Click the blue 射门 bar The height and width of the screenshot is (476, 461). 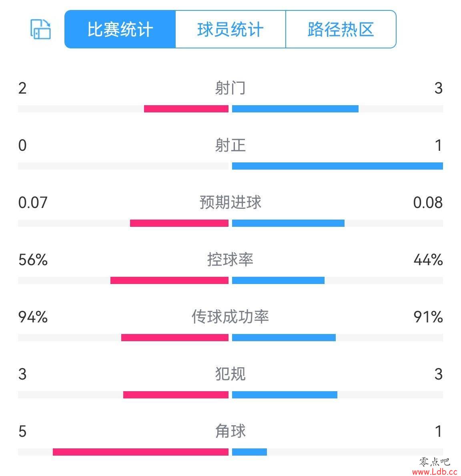[295, 109]
